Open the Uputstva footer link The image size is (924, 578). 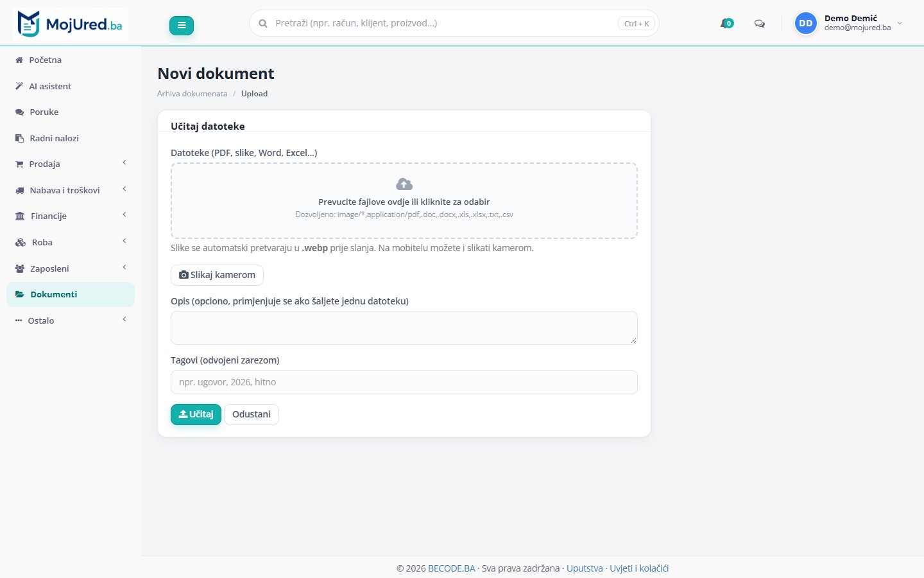coord(585,568)
